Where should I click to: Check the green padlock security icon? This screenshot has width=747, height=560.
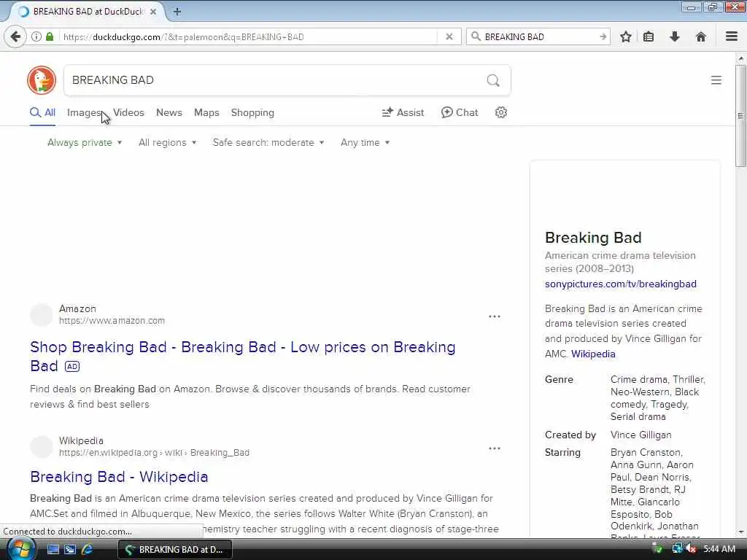(x=50, y=36)
